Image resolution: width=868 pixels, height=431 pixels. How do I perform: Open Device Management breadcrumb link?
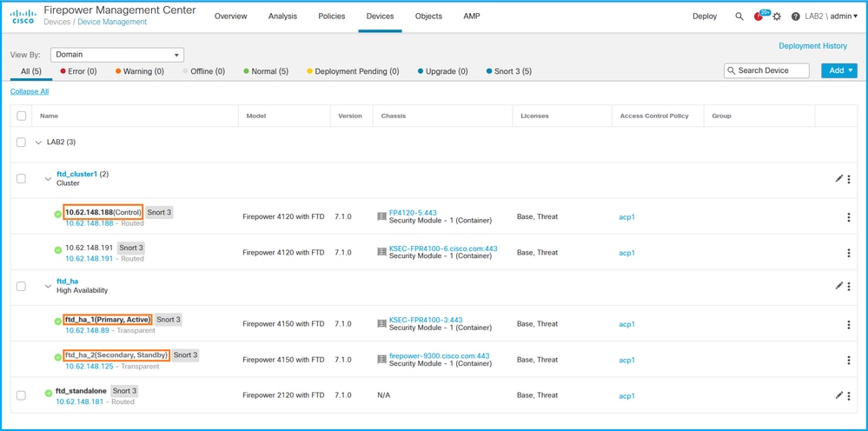click(112, 22)
